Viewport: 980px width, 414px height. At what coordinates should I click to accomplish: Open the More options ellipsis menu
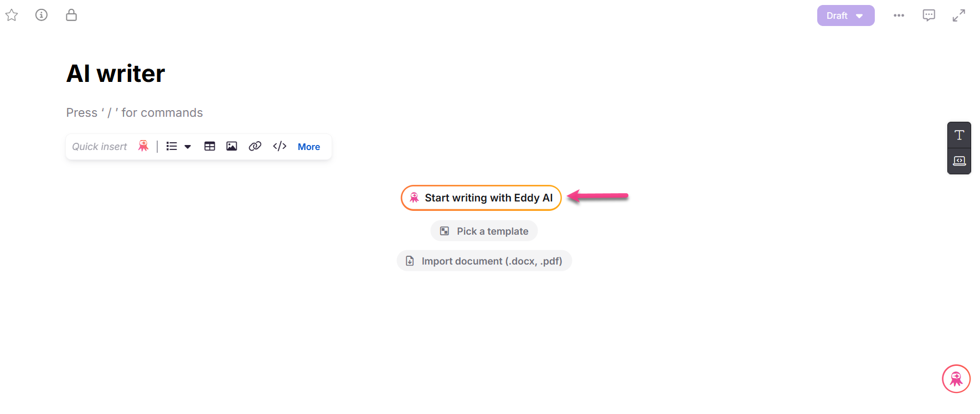pos(899,15)
